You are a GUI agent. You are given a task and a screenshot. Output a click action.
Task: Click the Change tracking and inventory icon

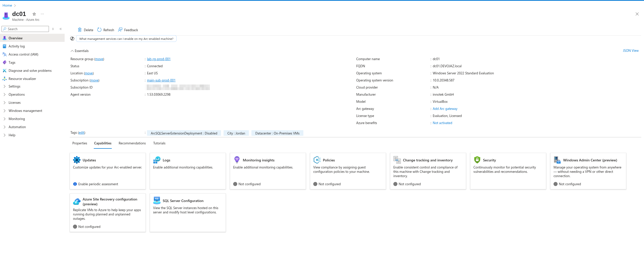pyautogui.click(x=397, y=160)
